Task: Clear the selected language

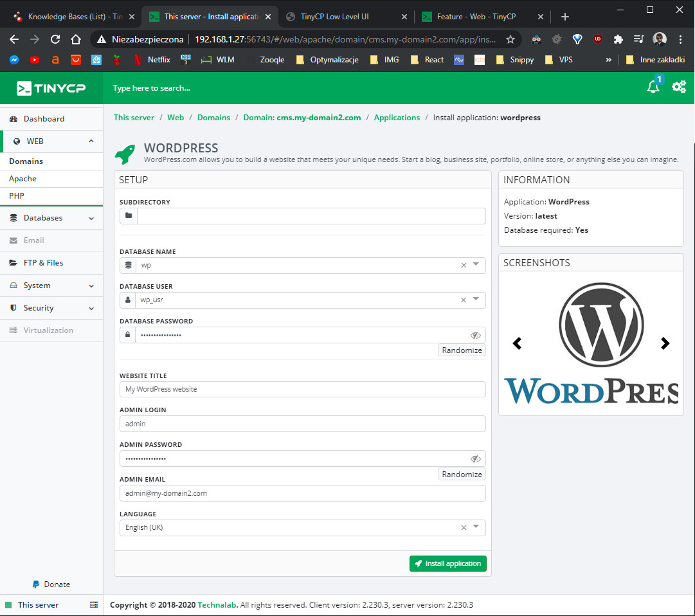Action: tap(464, 527)
